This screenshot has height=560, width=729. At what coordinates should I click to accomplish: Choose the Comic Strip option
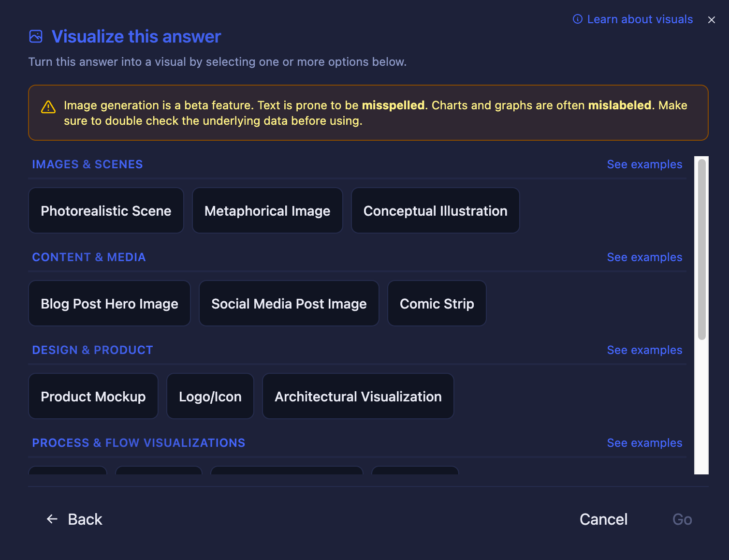pyautogui.click(x=437, y=304)
